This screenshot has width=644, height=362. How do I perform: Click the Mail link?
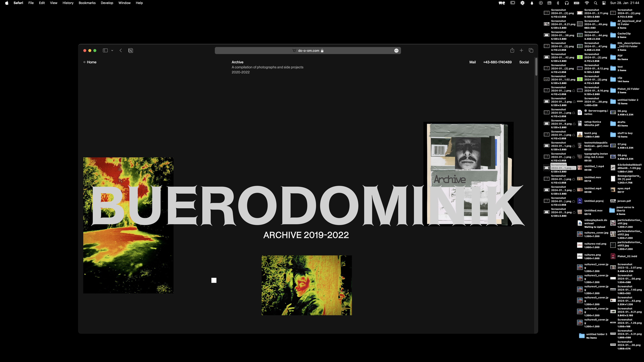coord(472,62)
